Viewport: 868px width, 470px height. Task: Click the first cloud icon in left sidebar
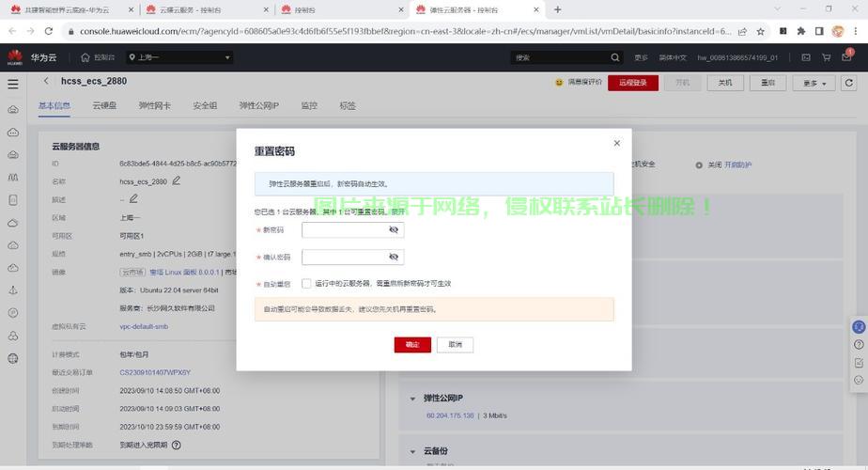click(x=13, y=110)
